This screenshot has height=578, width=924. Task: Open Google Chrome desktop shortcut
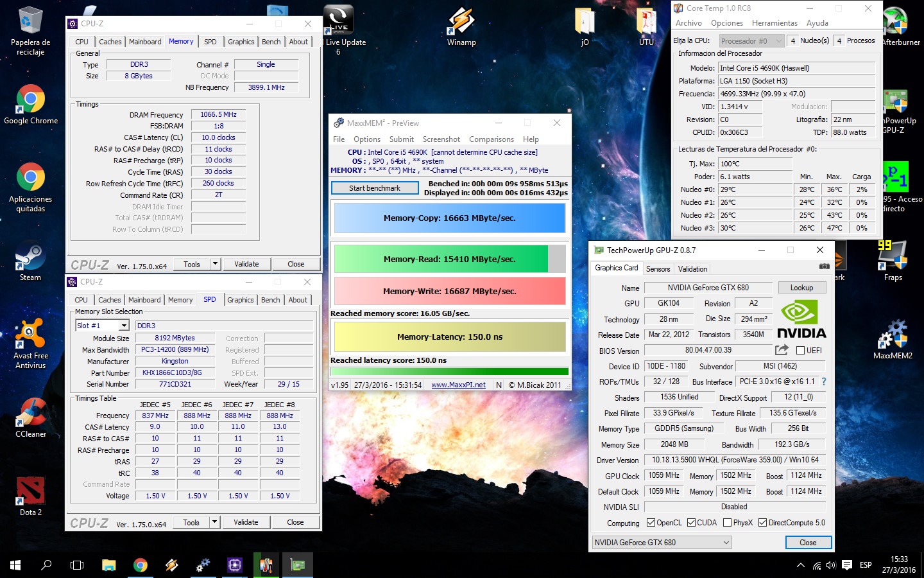point(31,105)
